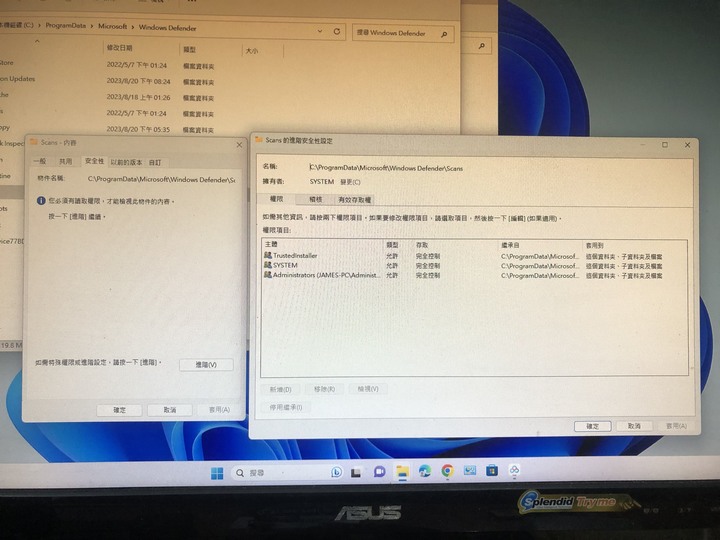Click Microsoft in Explorer breadcrumb path
The width and height of the screenshot is (720, 540).
point(112,27)
